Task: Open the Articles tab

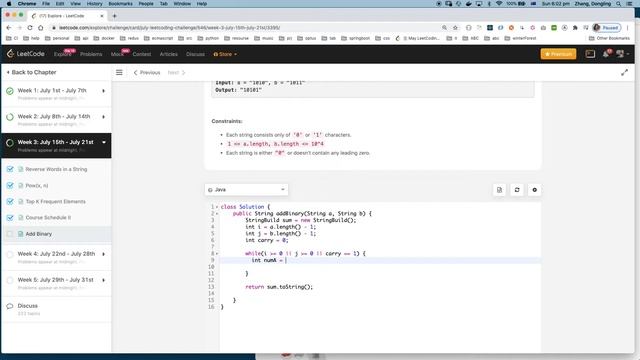Action: [169, 54]
